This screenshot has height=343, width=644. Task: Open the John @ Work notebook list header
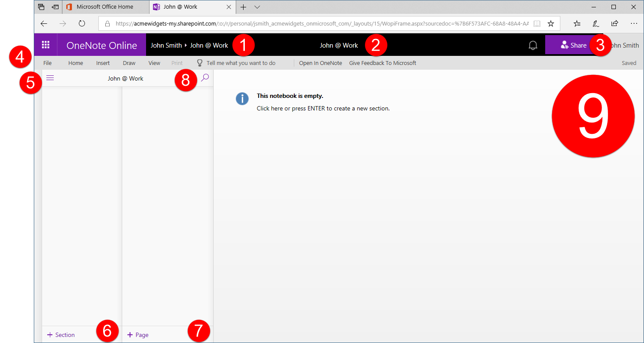tap(126, 78)
